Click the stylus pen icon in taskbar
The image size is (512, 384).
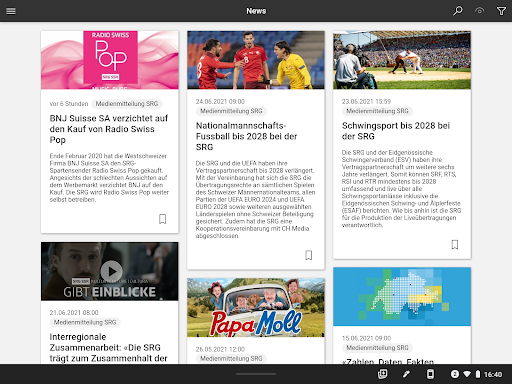406,374
